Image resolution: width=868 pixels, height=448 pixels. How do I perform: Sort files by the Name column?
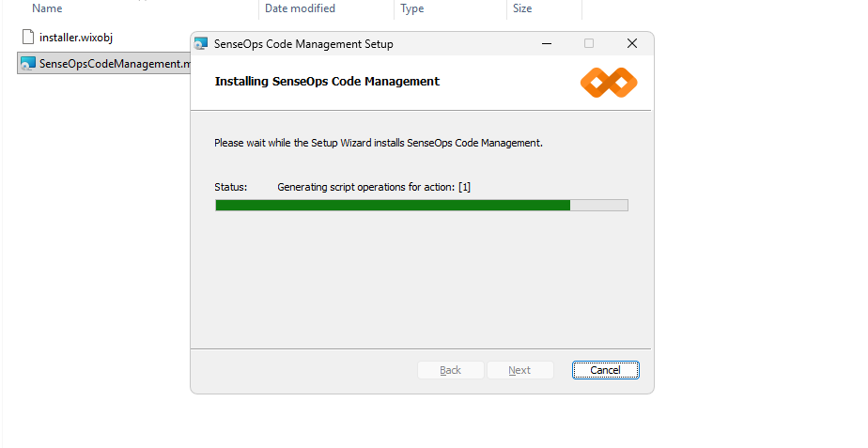(47, 8)
